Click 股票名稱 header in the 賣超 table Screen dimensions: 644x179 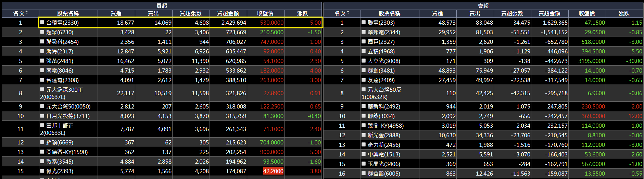[x=390, y=13]
